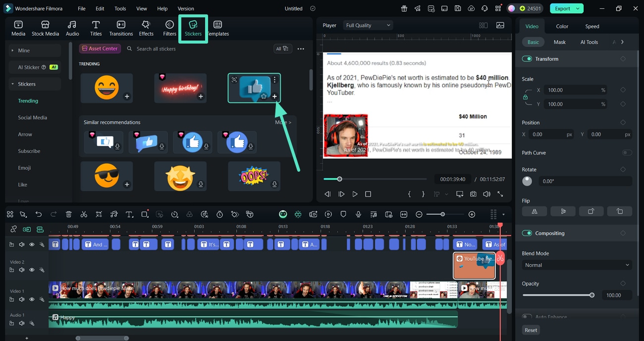Click the Play button in the player
Viewport: 644px width, 341px height.
coord(355,195)
